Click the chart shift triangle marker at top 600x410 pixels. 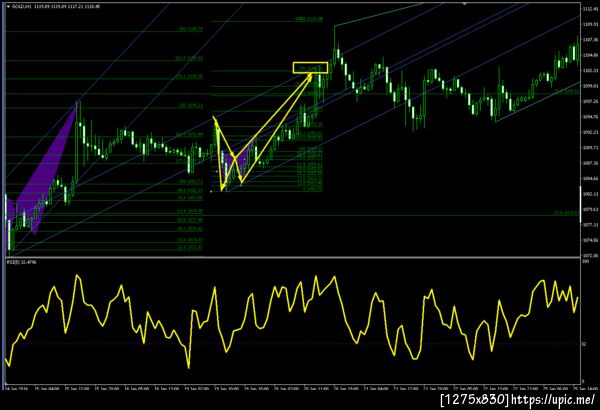point(464,4)
